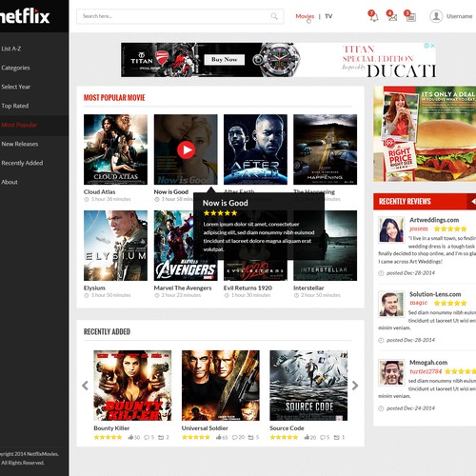Open Artweddings.com review link
Image resolution: width=476 pixels, height=476 pixels.
434,220
